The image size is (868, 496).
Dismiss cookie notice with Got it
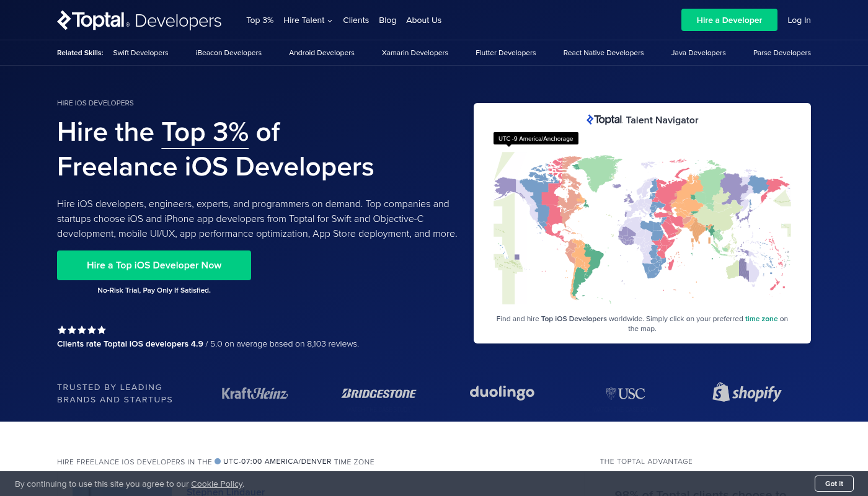click(834, 484)
